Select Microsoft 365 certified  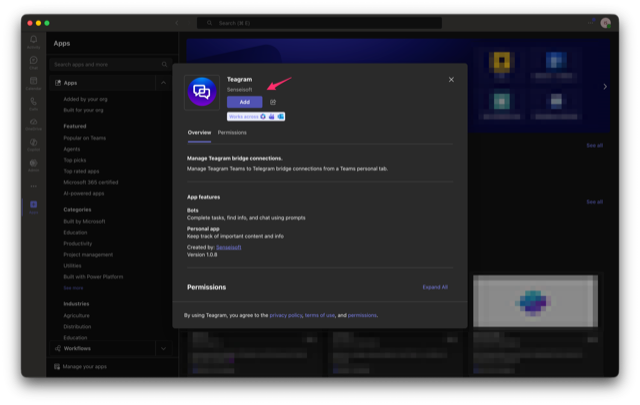pos(91,182)
